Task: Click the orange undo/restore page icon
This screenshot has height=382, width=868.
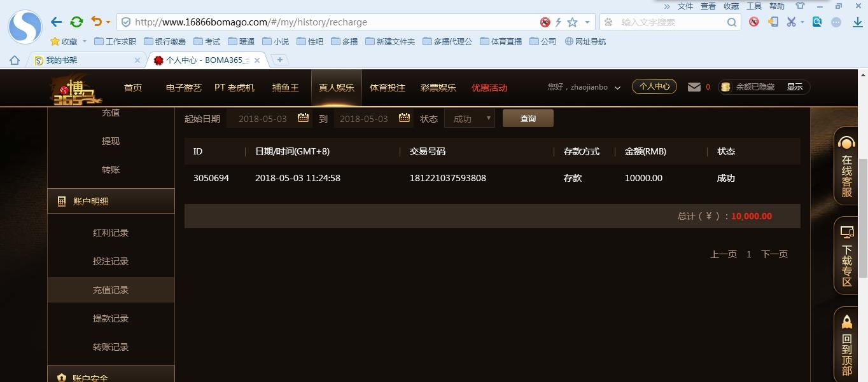Action: [x=97, y=22]
